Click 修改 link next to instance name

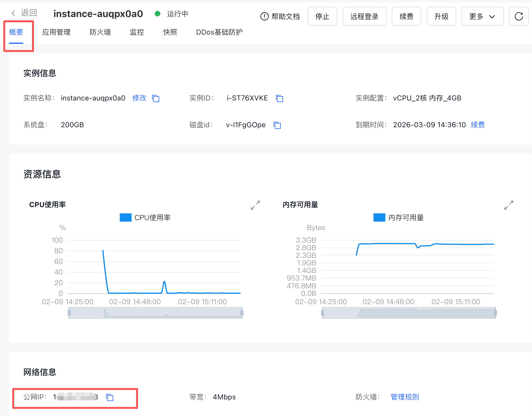click(x=139, y=98)
